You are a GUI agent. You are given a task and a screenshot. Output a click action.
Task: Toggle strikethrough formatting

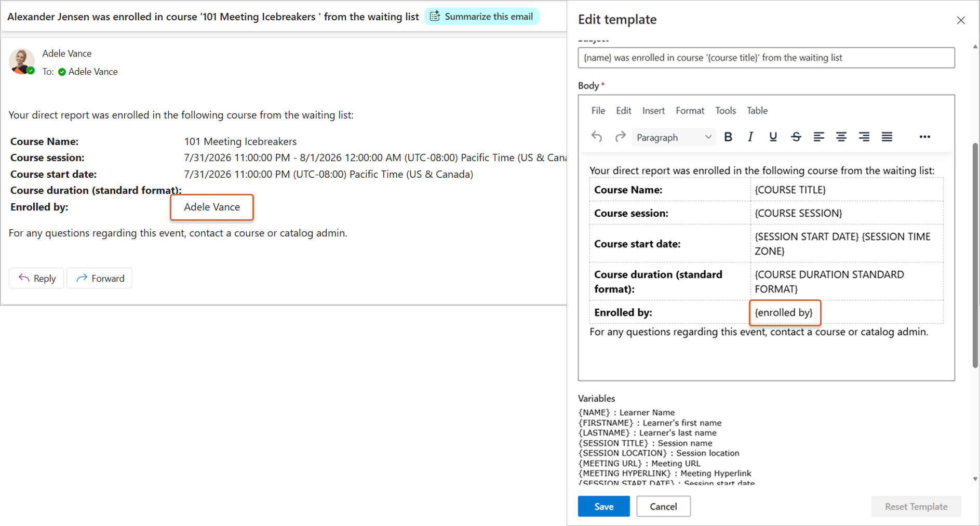[x=796, y=137]
